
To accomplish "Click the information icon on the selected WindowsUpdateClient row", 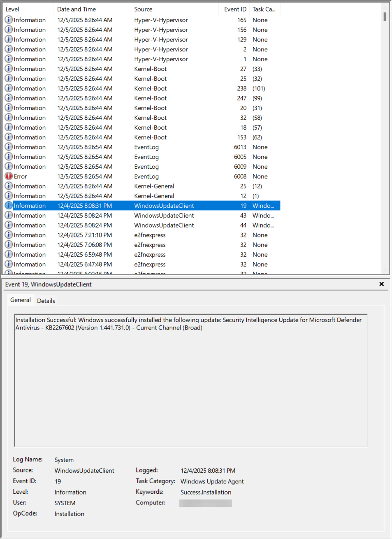I will [9, 205].
